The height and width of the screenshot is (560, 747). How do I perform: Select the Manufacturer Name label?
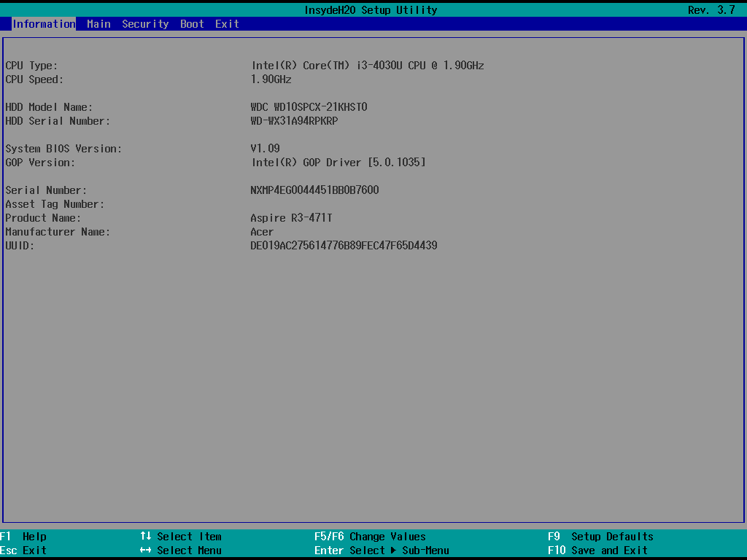58,232
